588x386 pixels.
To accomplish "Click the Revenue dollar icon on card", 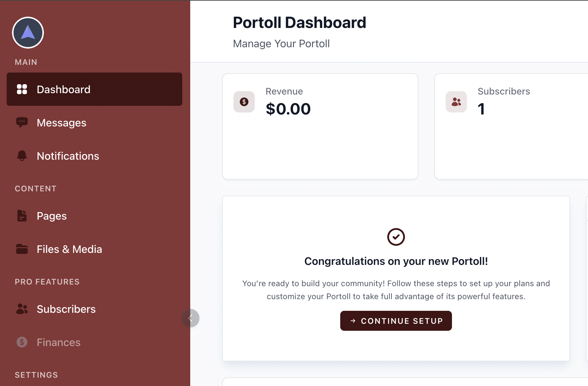I will point(244,102).
